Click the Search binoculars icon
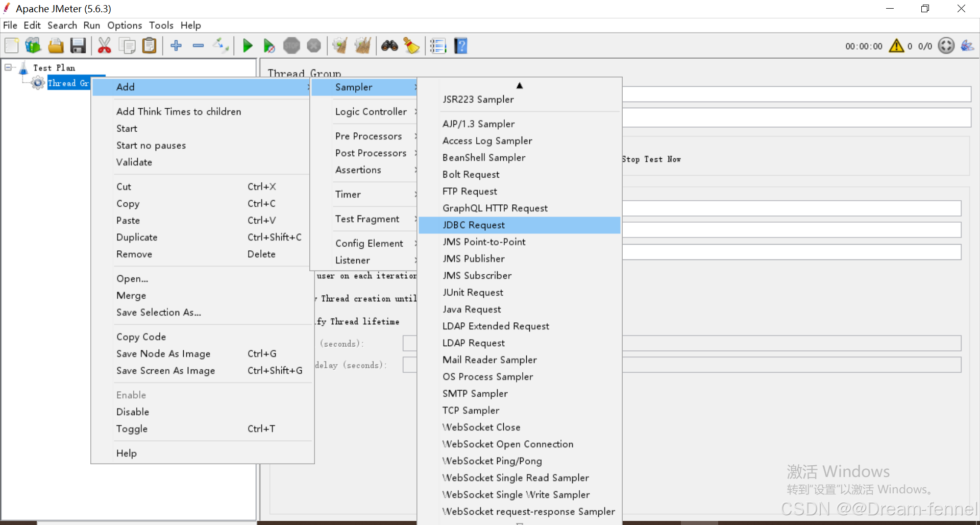980x525 pixels. pyautogui.click(x=389, y=46)
